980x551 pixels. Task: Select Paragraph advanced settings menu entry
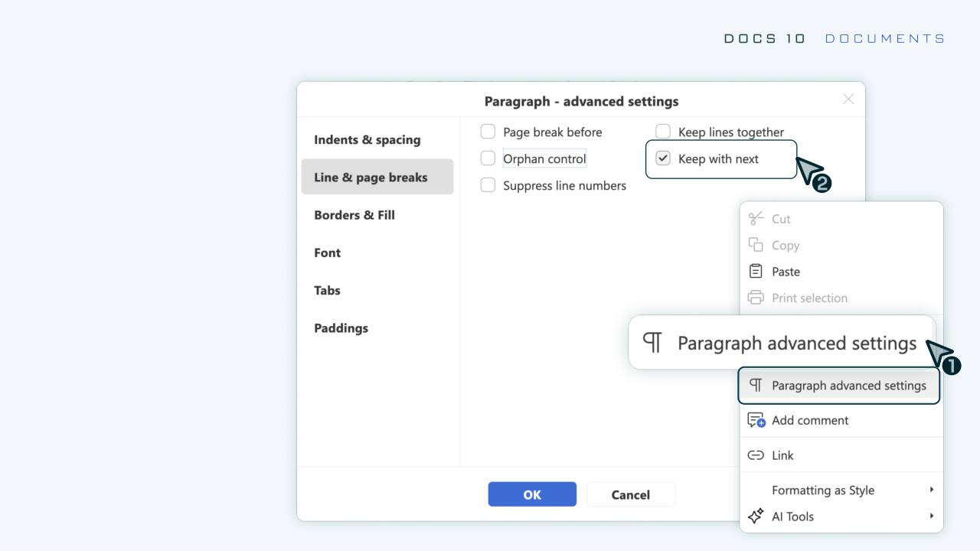(838, 386)
